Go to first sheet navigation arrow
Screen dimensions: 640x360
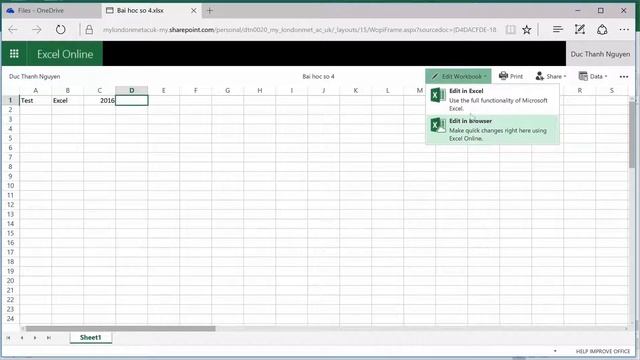tap(8, 338)
